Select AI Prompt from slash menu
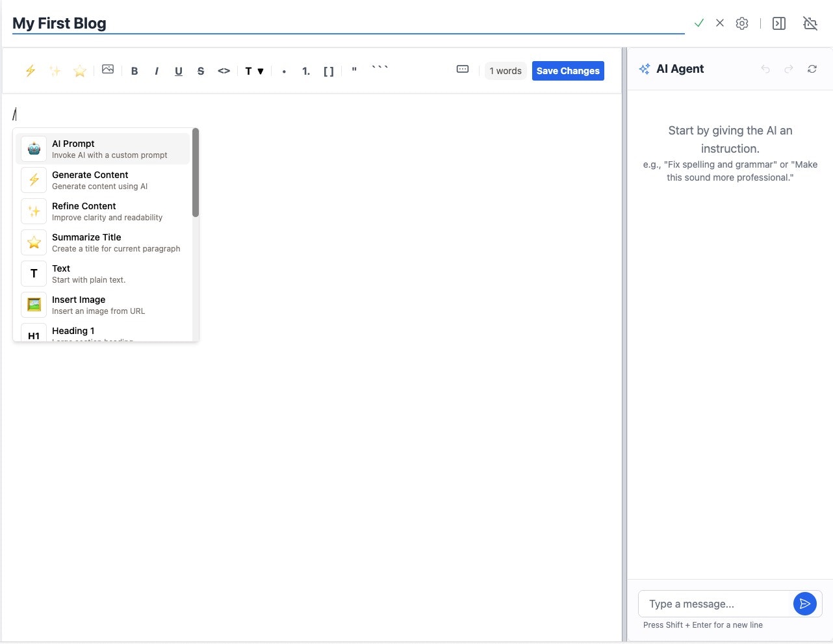The image size is (833, 644). [x=103, y=149]
